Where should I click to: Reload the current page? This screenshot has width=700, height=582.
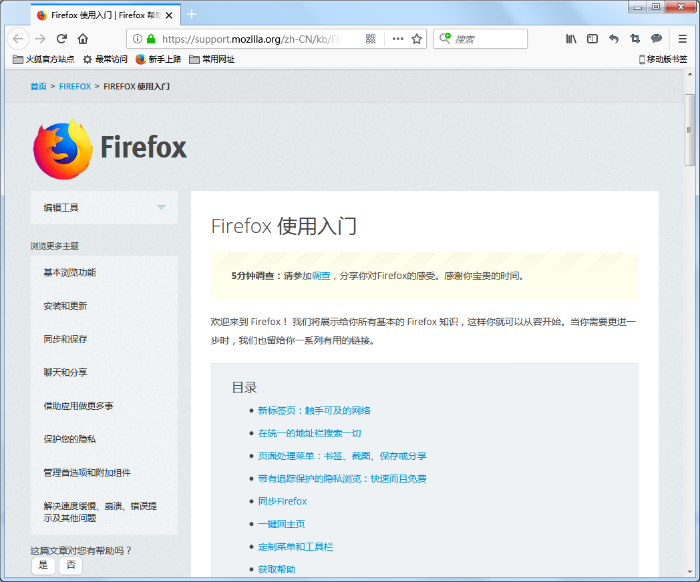point(62,39)
